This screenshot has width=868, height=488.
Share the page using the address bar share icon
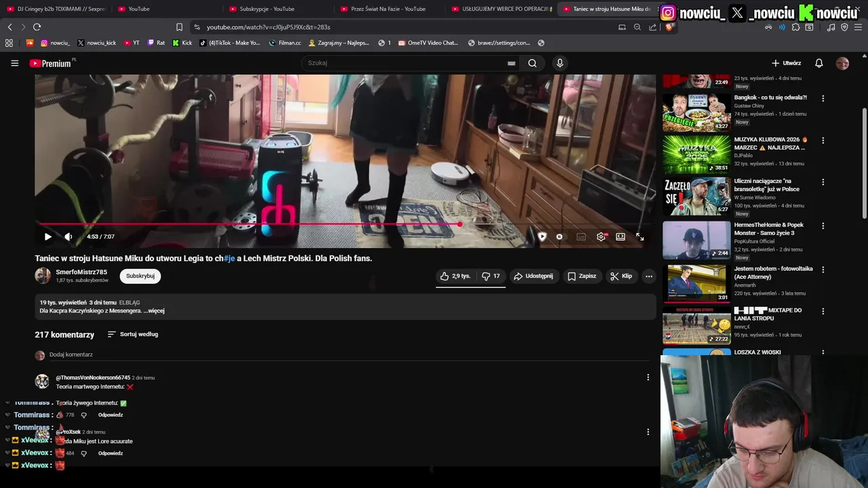[653, 27]
